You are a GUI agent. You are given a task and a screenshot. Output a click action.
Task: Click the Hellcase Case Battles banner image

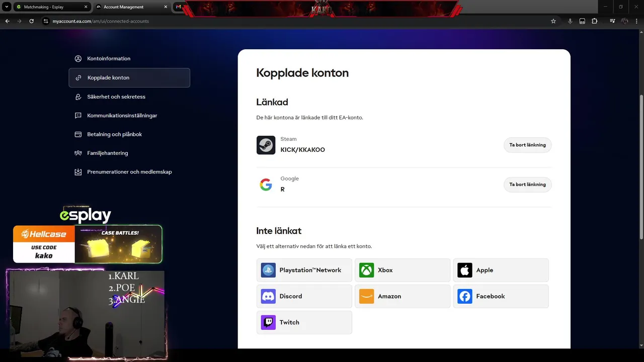tap(118, 244)
